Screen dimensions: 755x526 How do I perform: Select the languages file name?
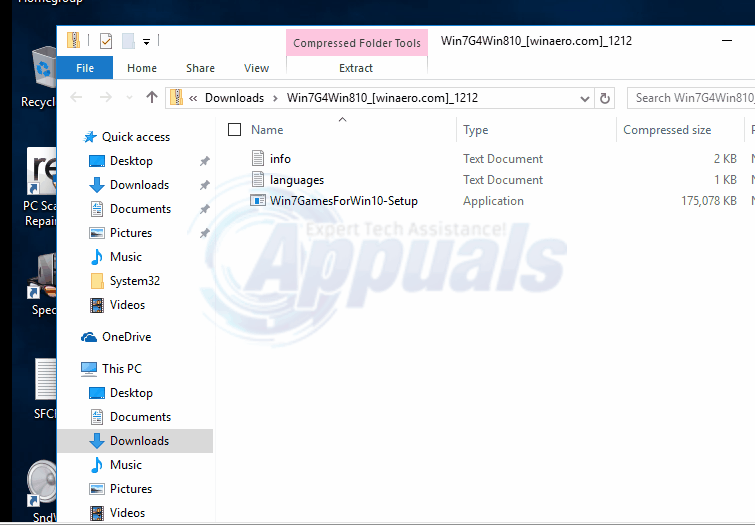point(297,180)
